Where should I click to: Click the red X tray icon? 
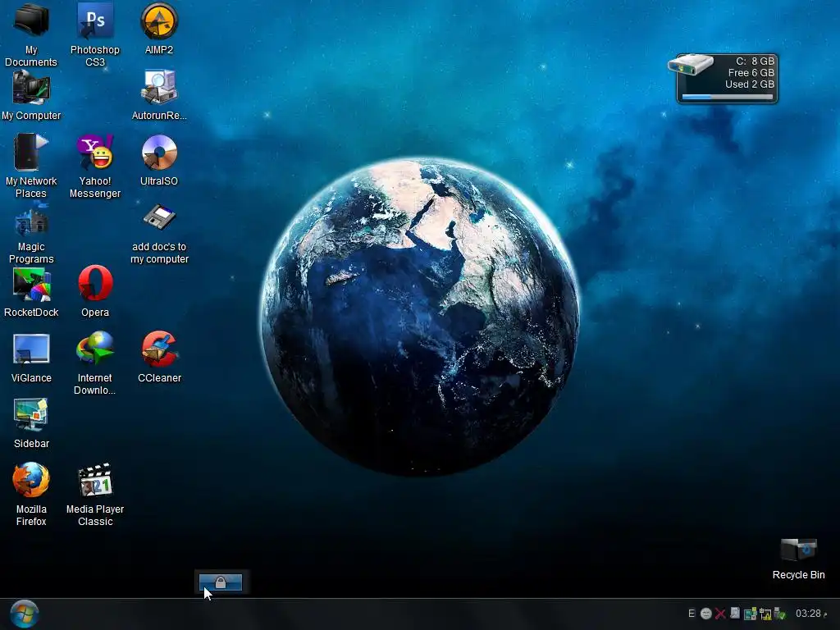click(x=720, y=614)
